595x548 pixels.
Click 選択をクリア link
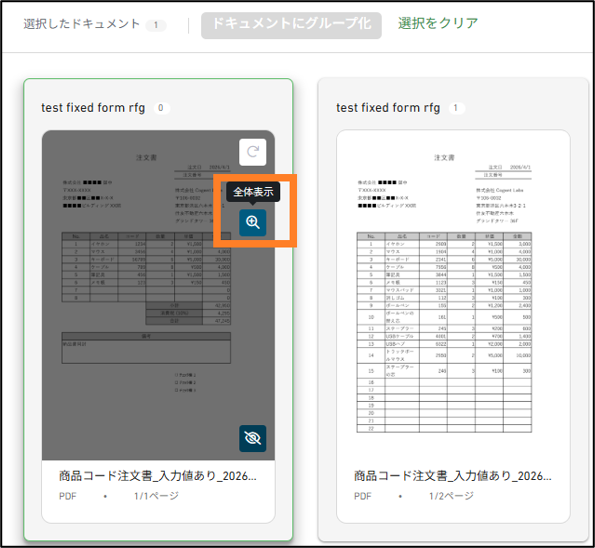[438, 24]
